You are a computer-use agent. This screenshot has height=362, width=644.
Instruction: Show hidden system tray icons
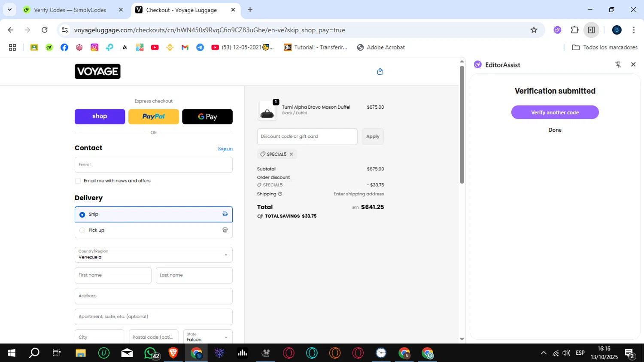(544, 353)
